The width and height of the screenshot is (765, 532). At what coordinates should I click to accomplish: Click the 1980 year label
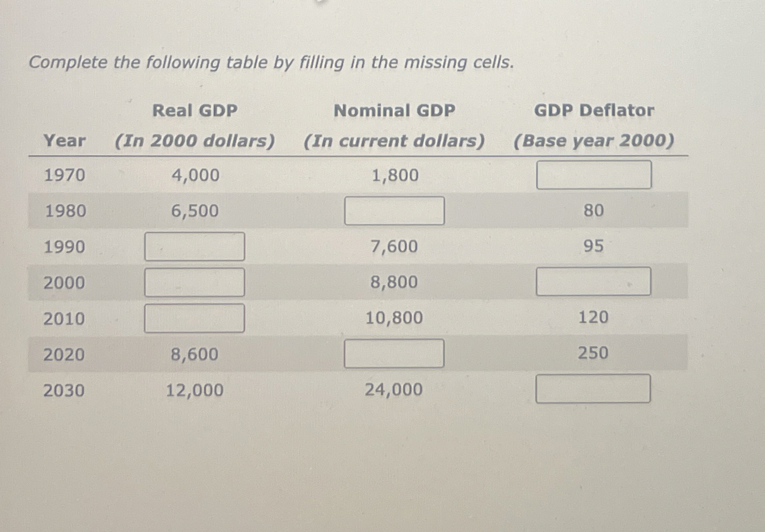point(64,211)
